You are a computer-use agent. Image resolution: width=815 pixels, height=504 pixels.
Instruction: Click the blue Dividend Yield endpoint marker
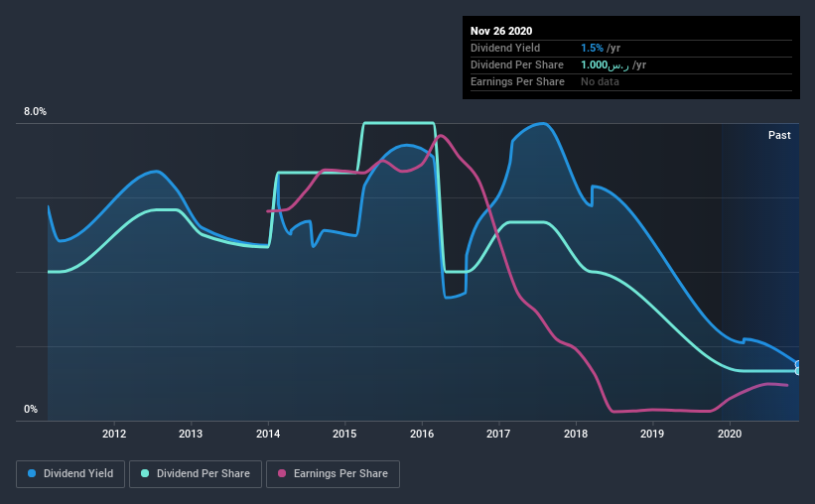click(798, 364)
